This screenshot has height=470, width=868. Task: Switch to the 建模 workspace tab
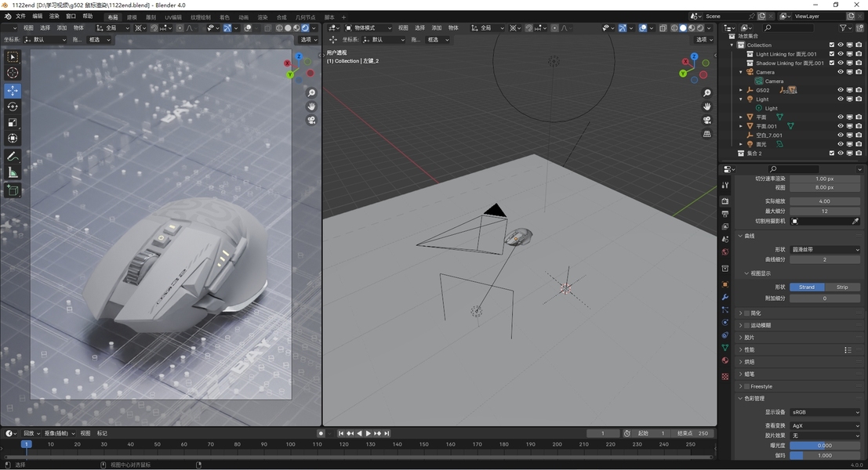(132, 17)
